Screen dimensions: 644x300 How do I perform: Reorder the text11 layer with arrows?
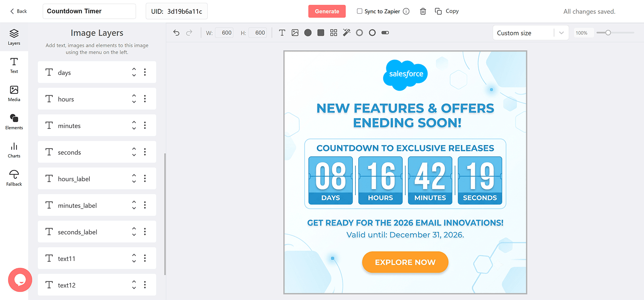pos(134,258)
